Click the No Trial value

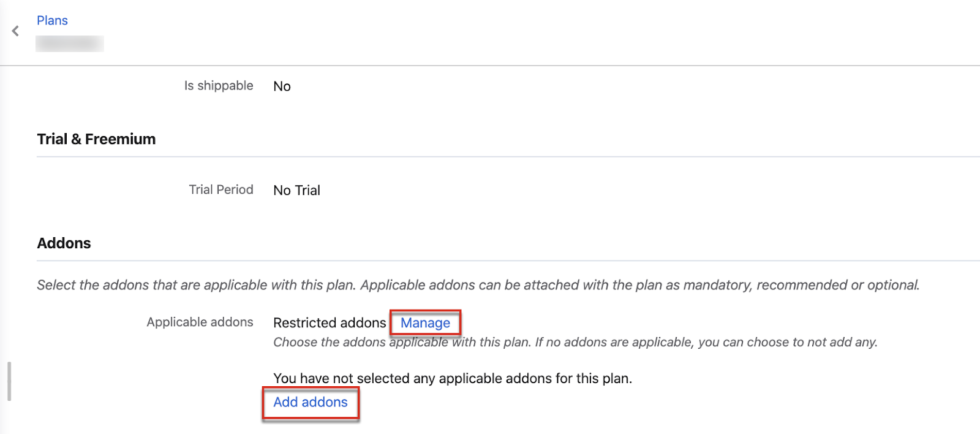point(296,191)
